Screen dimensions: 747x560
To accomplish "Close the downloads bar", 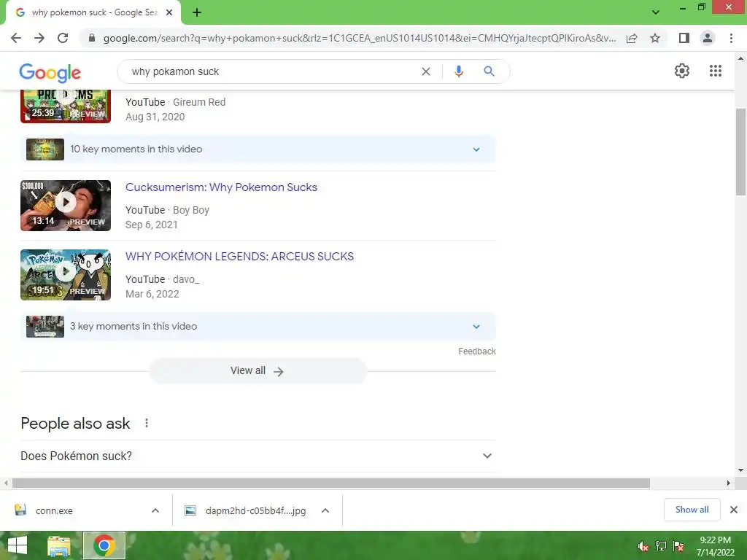I will pos(734,510).
